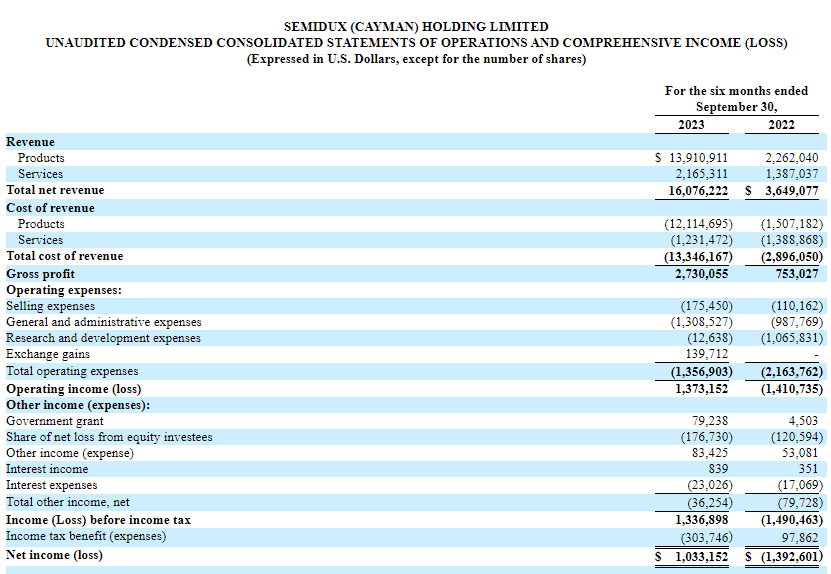Click total cost of revenue (13,346,167)
831x574 pixels.
click(698, 257)
